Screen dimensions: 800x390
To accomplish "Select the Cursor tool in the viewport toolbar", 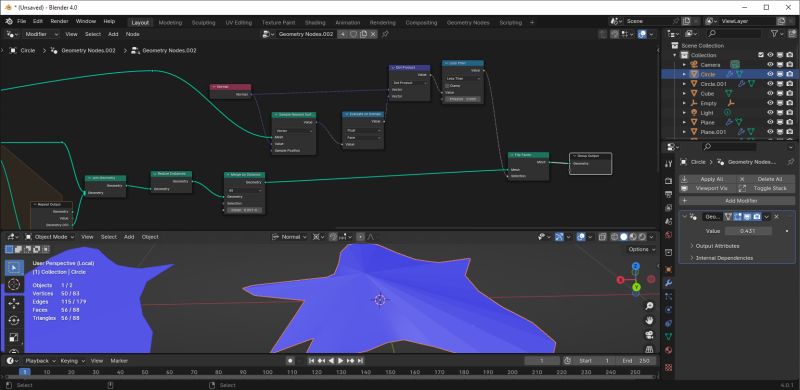I will tap(14, 284).
